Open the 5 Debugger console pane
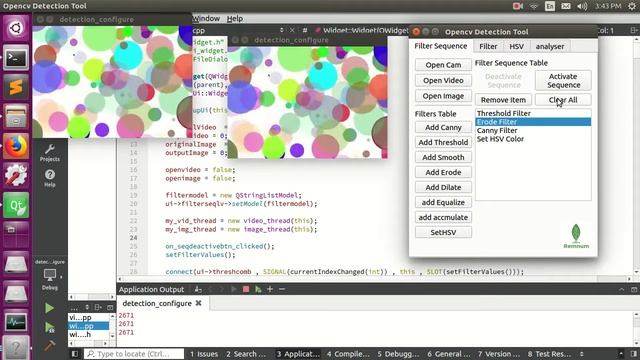The image size is (640, 360). (x=398, y=353)
